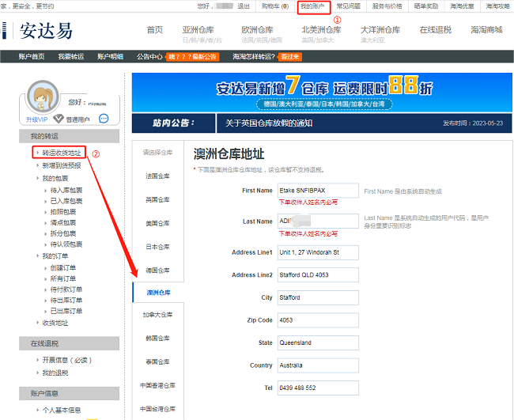Screen dimensions: 514x420
Task: Click the Zip Code field
Action: tap(318, 320)
